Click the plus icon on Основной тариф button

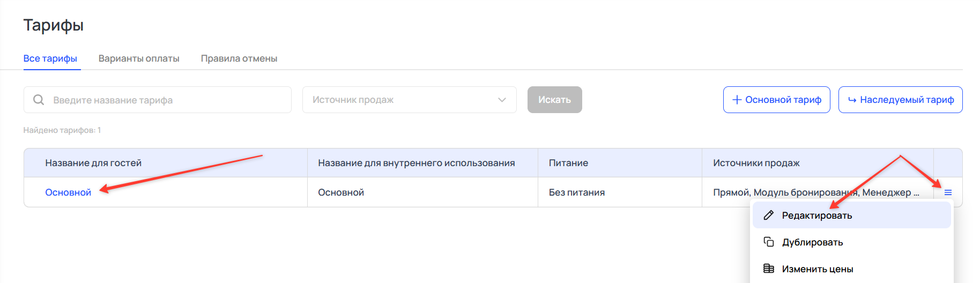[737, 100]
